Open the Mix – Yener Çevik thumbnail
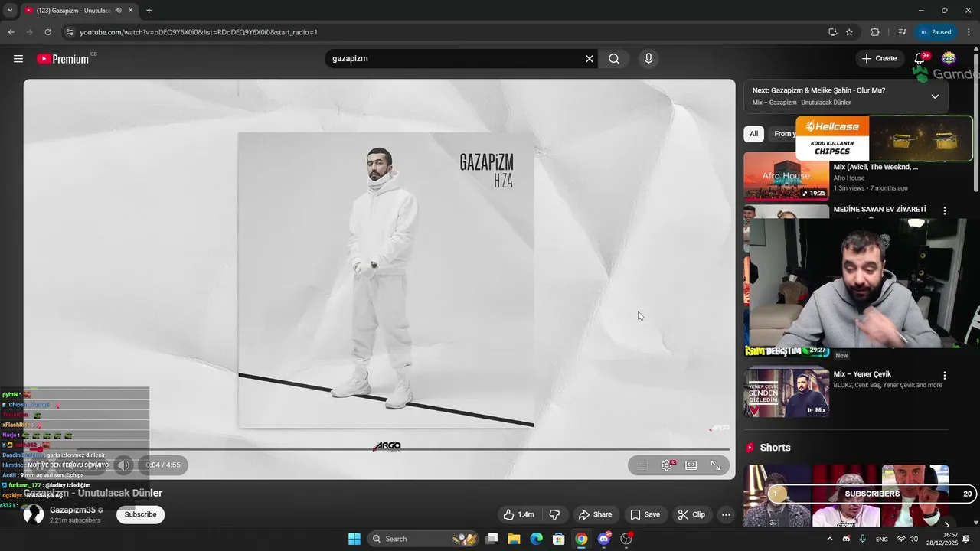 (786, 393)
